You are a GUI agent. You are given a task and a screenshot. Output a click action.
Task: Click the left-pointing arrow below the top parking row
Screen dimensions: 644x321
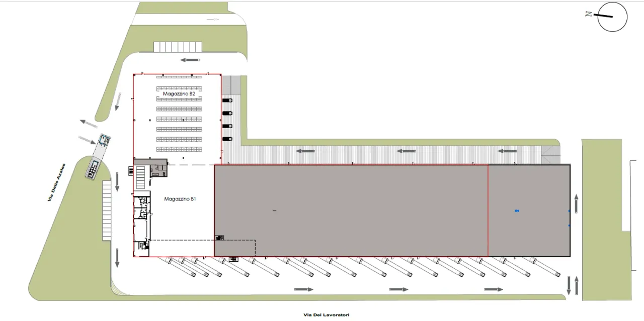(x=190, y=60)
